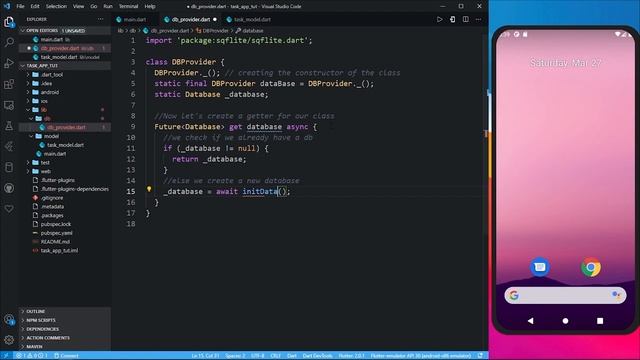Switch to the main.dart editor tab

click(x=135, y=19)
